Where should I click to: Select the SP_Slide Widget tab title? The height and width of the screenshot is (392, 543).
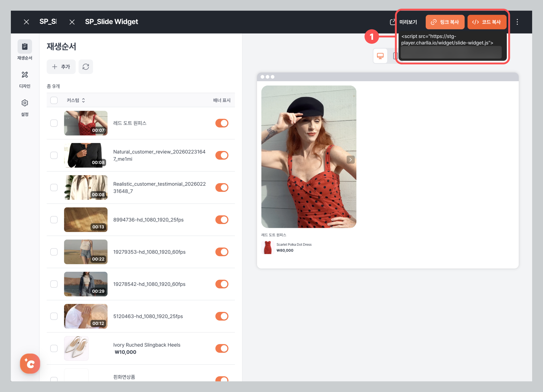click(111, 22)
